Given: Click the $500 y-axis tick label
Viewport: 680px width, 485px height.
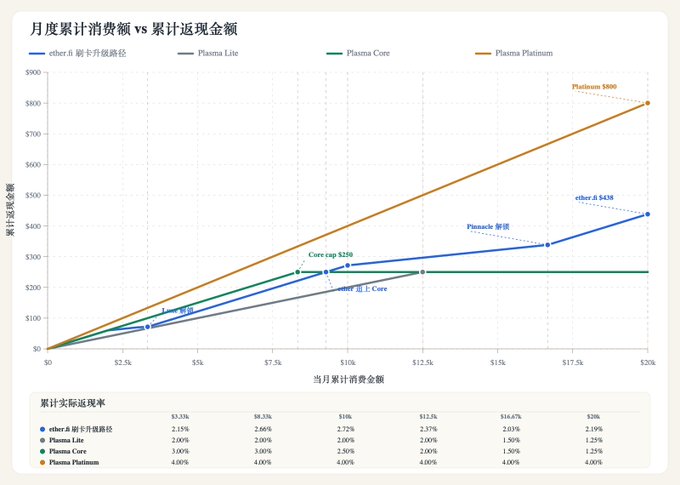Looking at the screenshot, I should [33, 195].
